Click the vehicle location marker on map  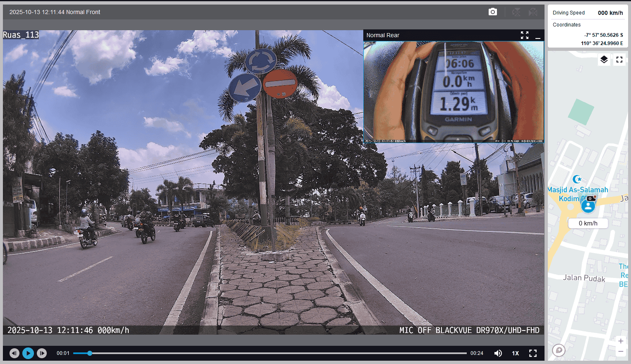588,206
